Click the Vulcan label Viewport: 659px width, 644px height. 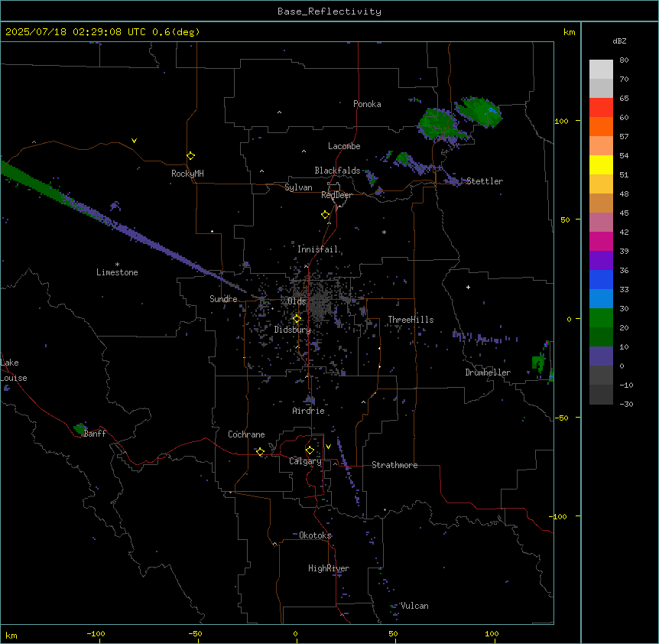415,606
